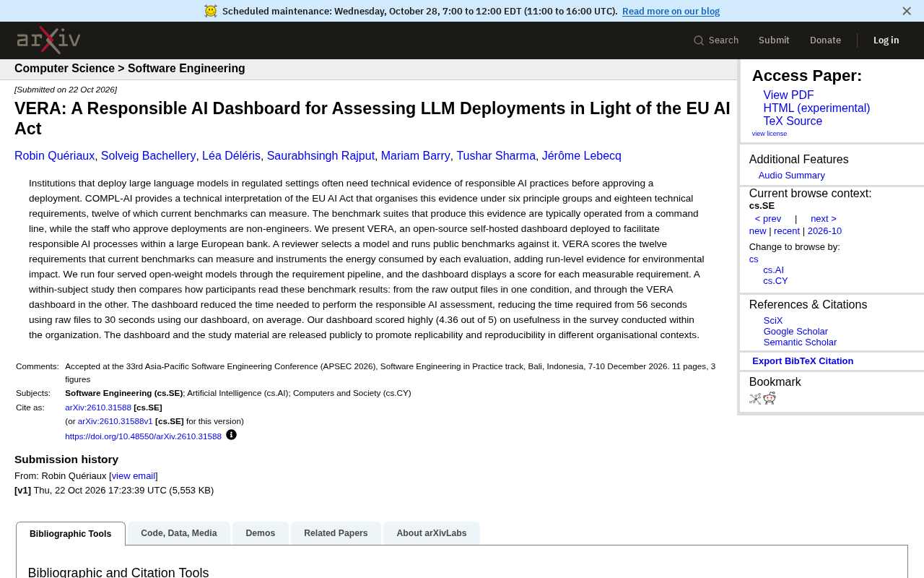Open the DOI link 10.48550

[x=143, y=436]
